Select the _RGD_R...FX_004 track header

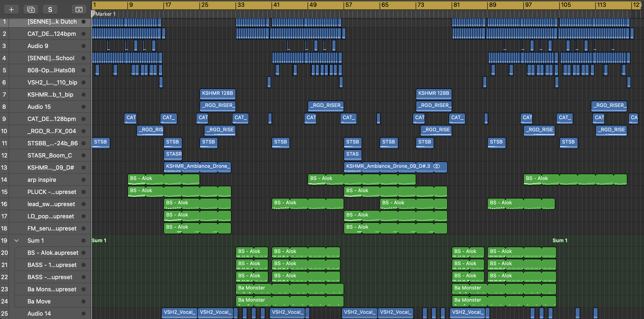[x=45, y=131]
